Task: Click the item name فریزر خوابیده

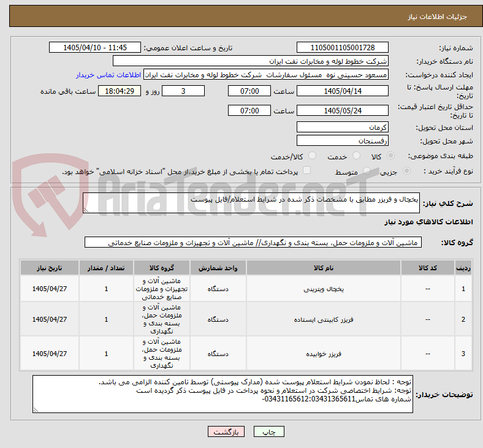Action: [x=324, y=354]
